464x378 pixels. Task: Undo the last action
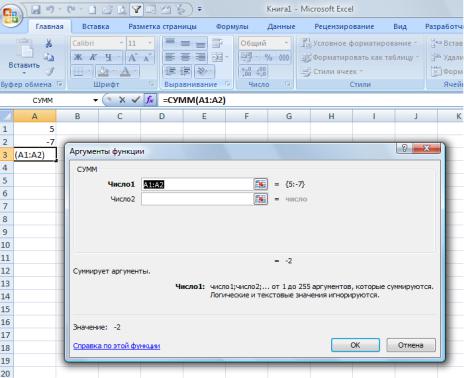point(50,10)
